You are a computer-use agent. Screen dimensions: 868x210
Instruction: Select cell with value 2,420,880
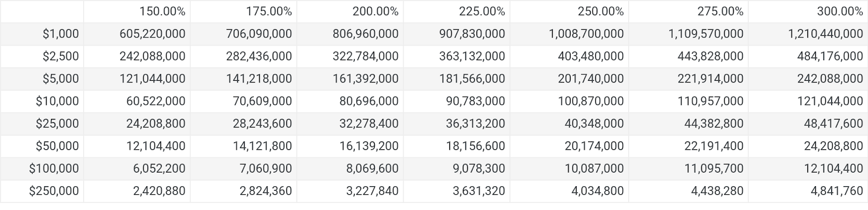[137, 191]
